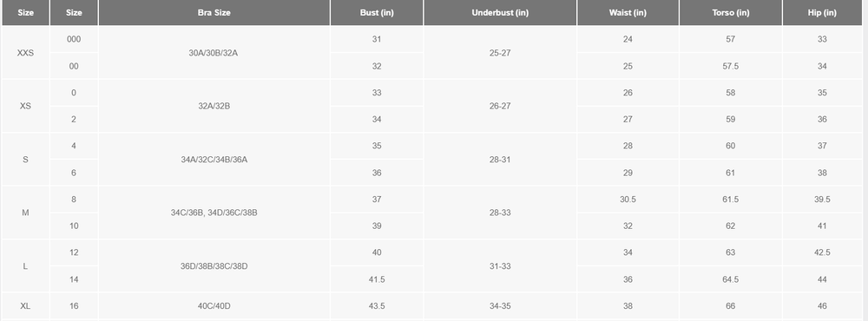Image resolution: width=868 pixels, height=321 pixels.
Task: Click the 30A/30B/32A bra size cell
Action: pyautogui.click(x=214, y=53)
